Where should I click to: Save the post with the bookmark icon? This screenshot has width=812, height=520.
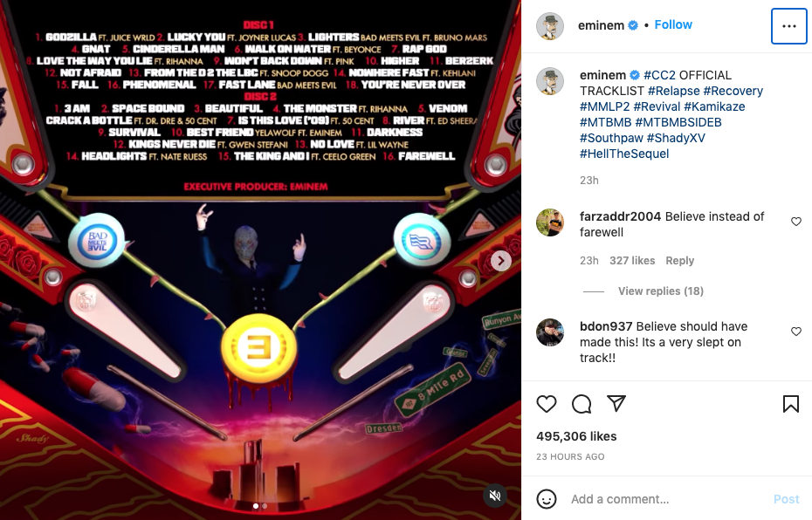[x=791, y=404]
